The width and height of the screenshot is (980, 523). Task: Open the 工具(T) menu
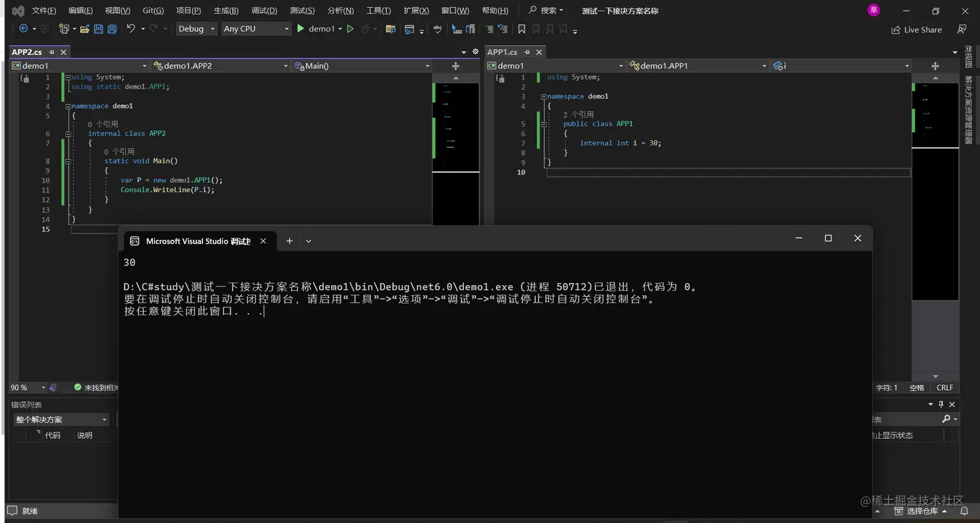pyautogui.click(x=379, y=10)
